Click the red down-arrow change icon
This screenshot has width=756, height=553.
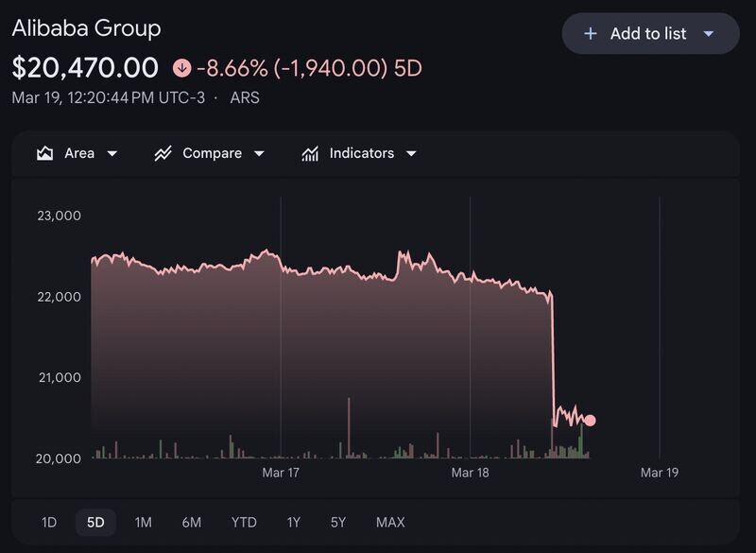tap(181, 68)
